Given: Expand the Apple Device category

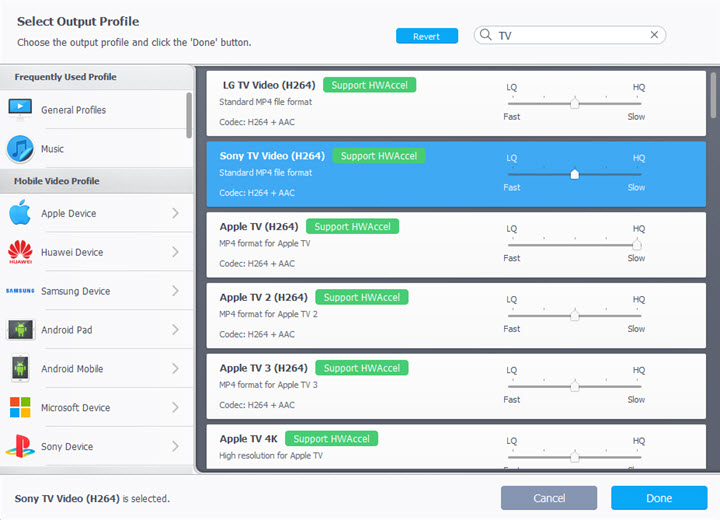Looking at the screenshot, I should tap(175, 213).
